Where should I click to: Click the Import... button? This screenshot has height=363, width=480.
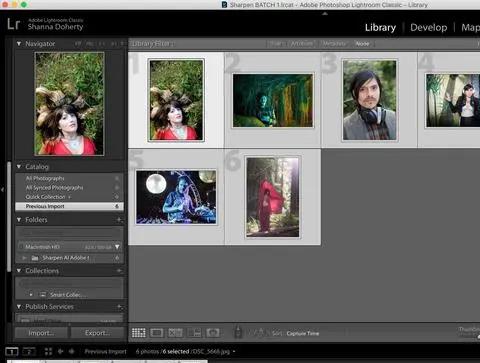(41, 333)
